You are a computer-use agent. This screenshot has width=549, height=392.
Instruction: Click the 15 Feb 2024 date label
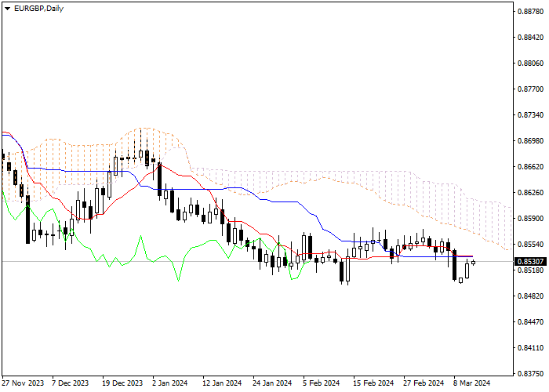pos(373,383)
